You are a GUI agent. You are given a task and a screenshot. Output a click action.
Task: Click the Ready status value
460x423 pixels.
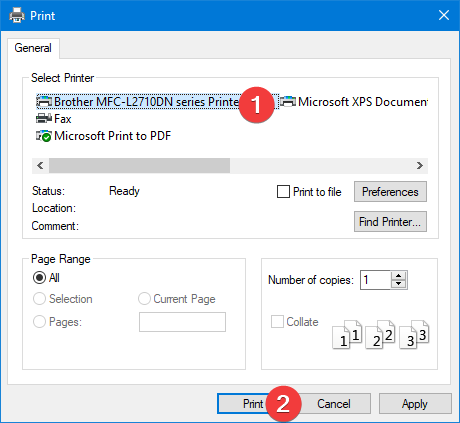coord(124,191)
